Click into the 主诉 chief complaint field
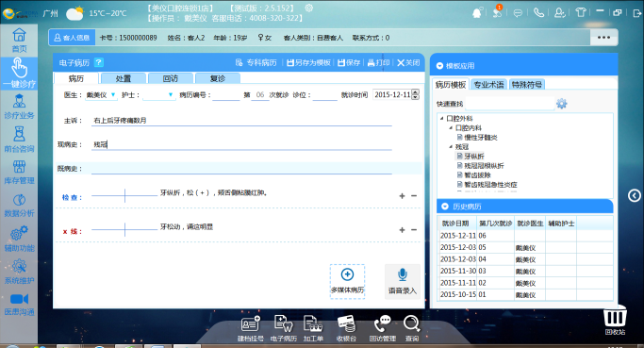The image size is (644, 348). click(241, 121)
